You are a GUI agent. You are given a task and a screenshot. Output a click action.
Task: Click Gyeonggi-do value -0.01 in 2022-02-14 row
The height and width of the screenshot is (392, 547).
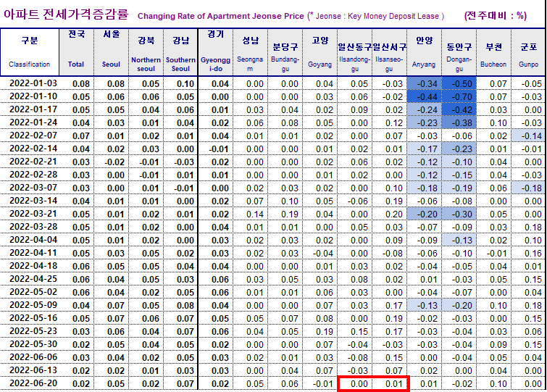pyautogui.click(x=218, y=149)
